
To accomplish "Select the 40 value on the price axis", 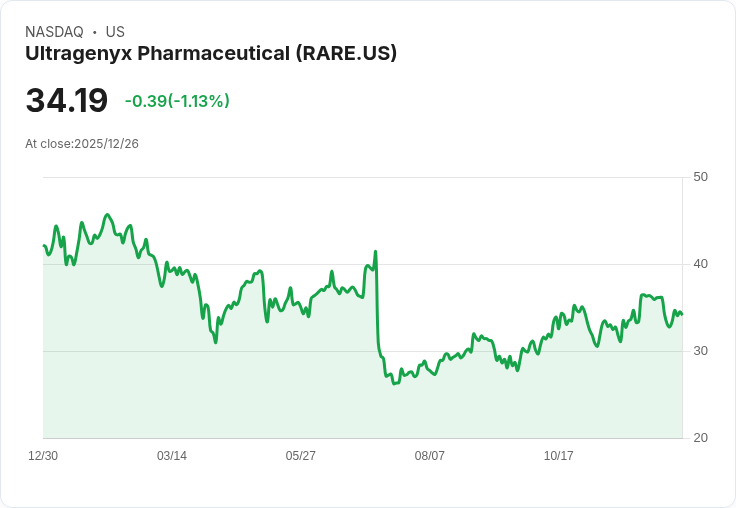I will (700, 264).
